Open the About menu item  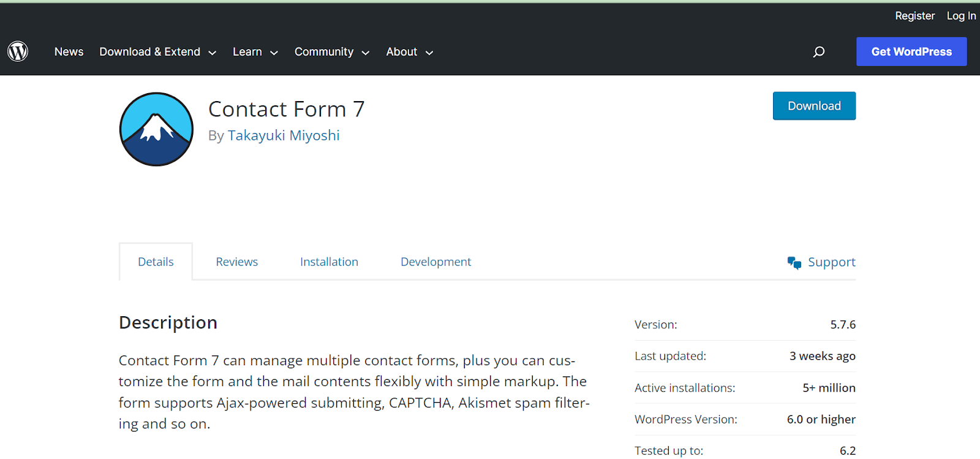click(x=402, y=52)
